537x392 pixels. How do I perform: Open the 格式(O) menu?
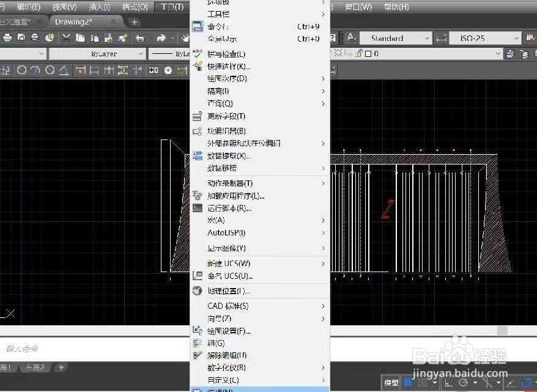pyautogui.click(x=138, y=8)
